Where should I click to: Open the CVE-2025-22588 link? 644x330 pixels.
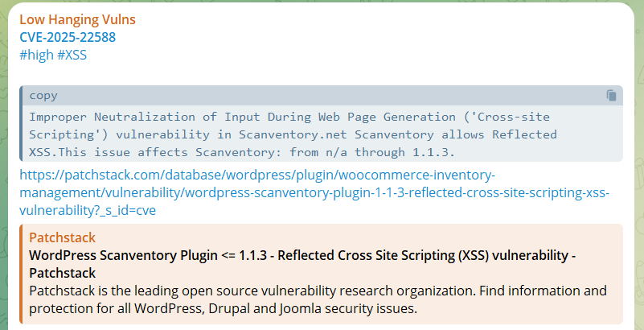pos(68,37)
